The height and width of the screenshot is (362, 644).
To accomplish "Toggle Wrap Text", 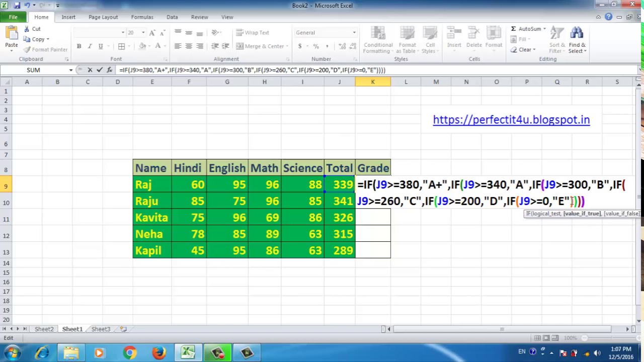I will tap(253, 33).
